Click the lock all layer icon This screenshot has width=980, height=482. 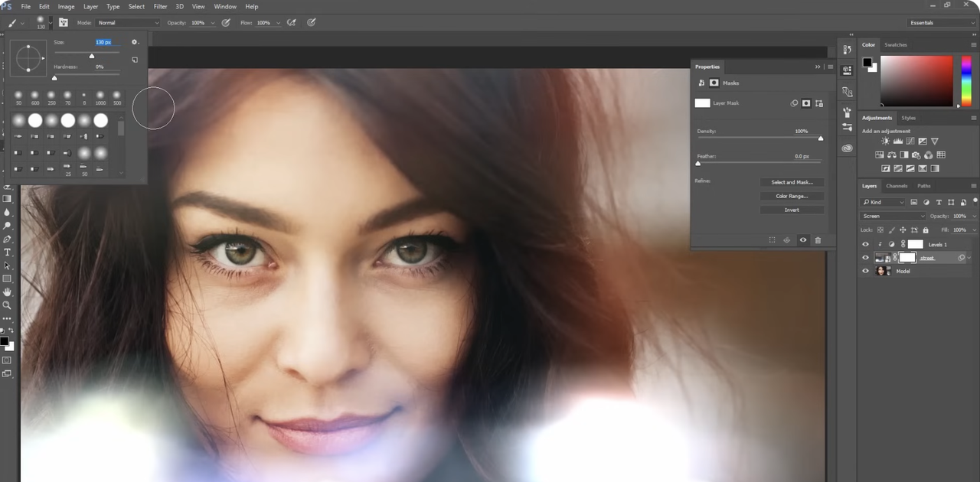[x=926, y=230]
